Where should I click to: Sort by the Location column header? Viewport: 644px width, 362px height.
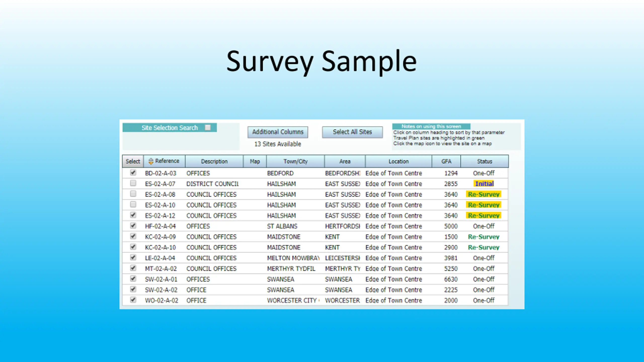click(398, 161)
